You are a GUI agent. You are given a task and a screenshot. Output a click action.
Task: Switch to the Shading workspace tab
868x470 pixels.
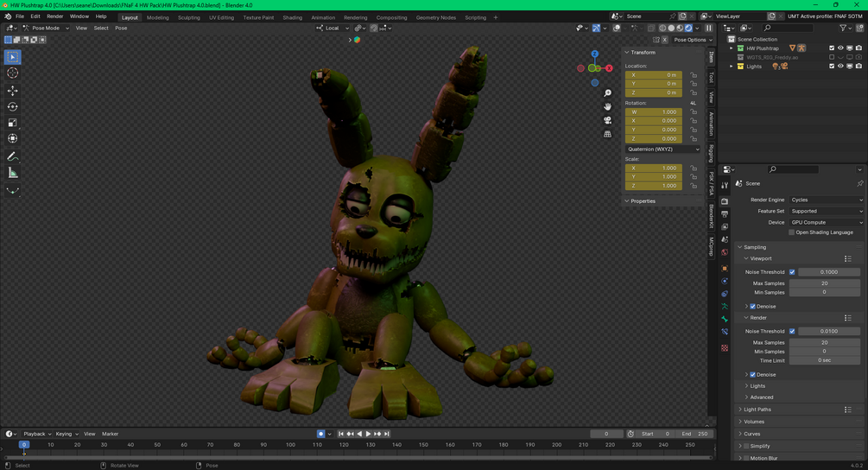(293, 17)
